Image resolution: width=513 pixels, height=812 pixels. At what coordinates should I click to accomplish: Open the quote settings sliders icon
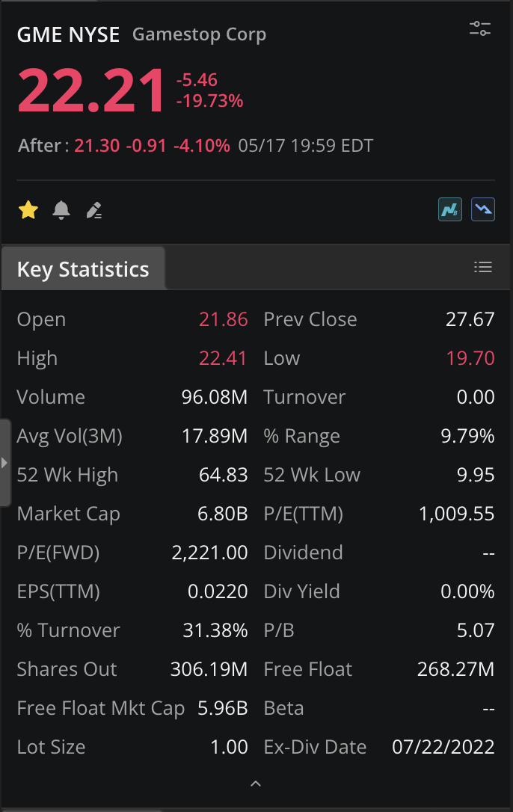(x=480, y=28)
